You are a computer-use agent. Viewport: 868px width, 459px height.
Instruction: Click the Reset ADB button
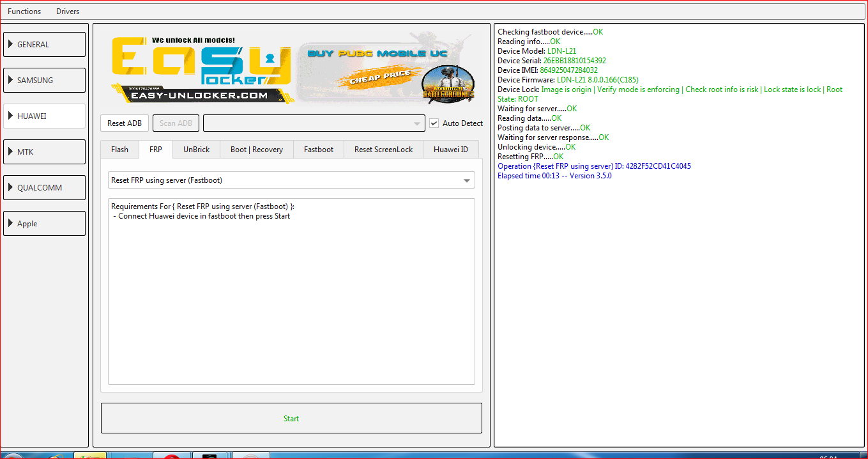pos(125,123)
